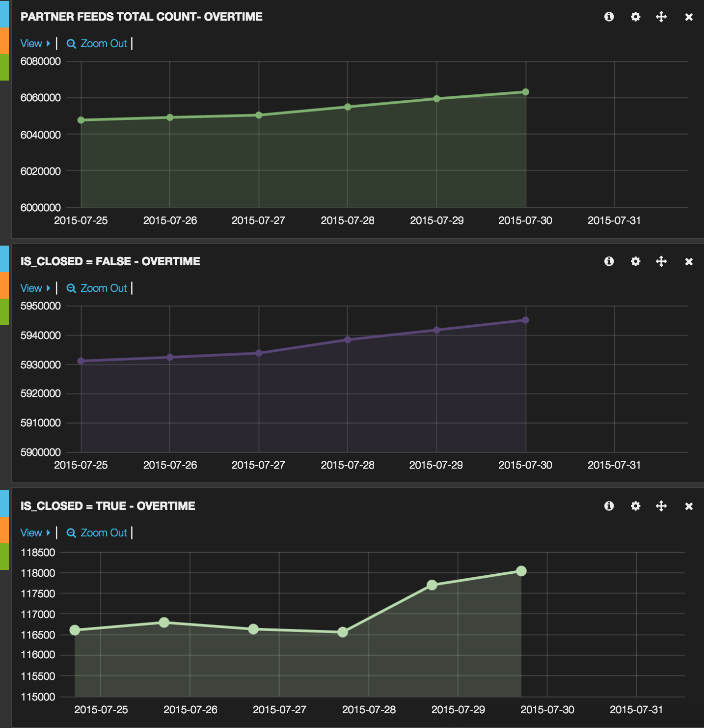Close the Partner Feeds Total Count panel

[x=689, y=17]
